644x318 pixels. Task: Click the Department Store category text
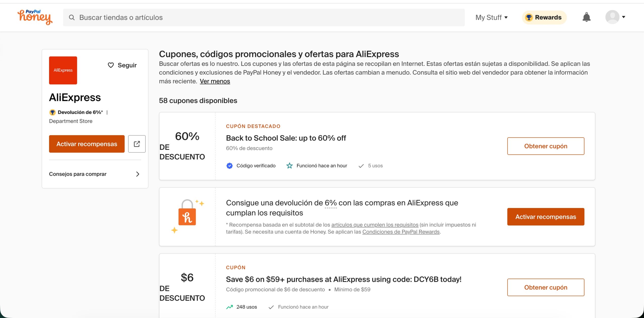coord(71,121)
